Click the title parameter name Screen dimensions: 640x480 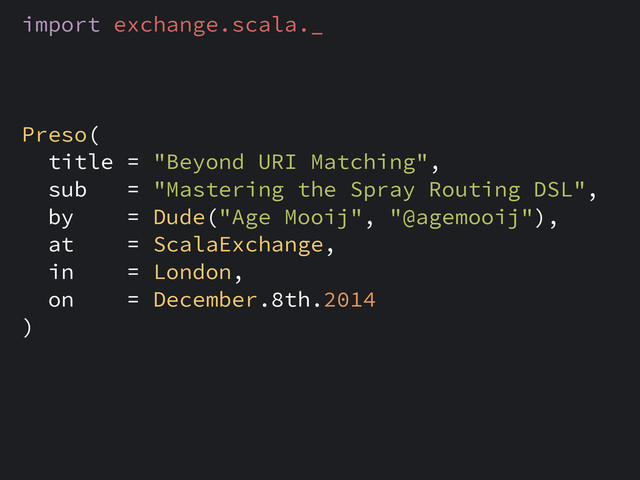pos(81,162)
